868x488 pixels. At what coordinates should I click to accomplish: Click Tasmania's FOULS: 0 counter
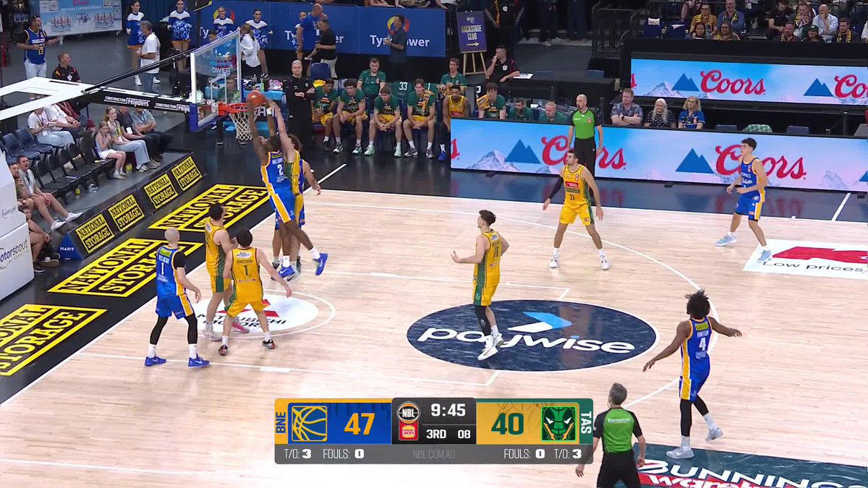coord(524,454)
